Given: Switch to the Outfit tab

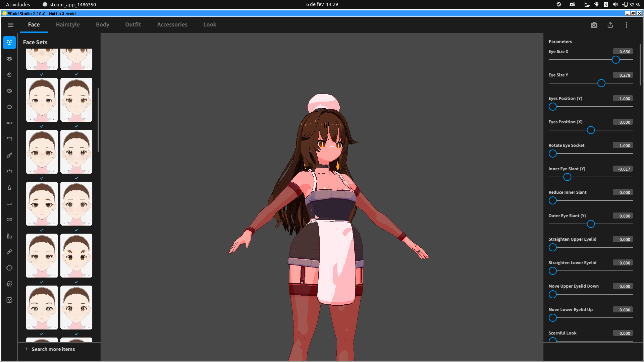Looking at the screenshot, I should (133, 25).
